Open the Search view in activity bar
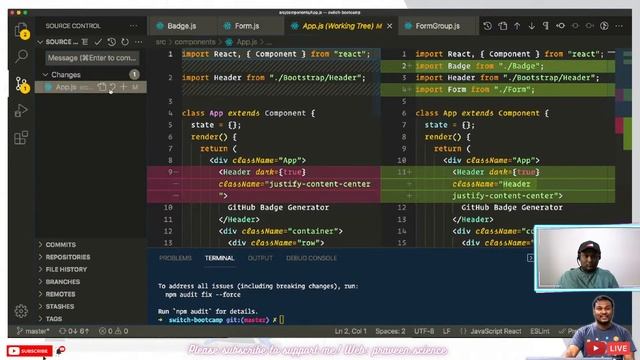This screenshot has height=360, width=640. pyautogui.click(x=21, y=56)
